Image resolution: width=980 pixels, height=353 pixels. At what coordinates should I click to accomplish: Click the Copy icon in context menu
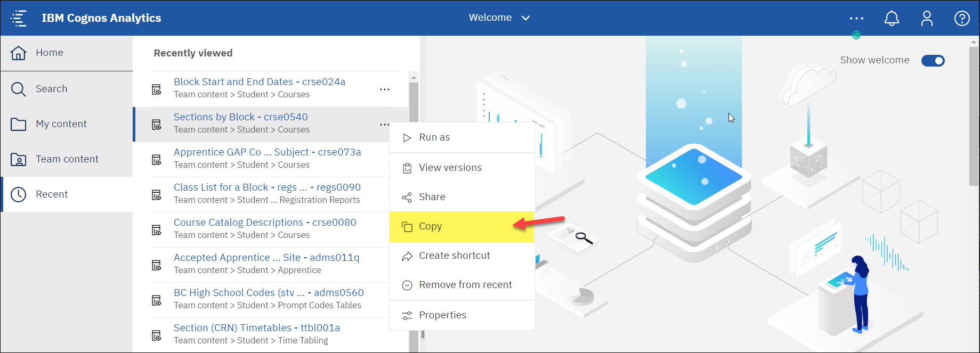407,227
